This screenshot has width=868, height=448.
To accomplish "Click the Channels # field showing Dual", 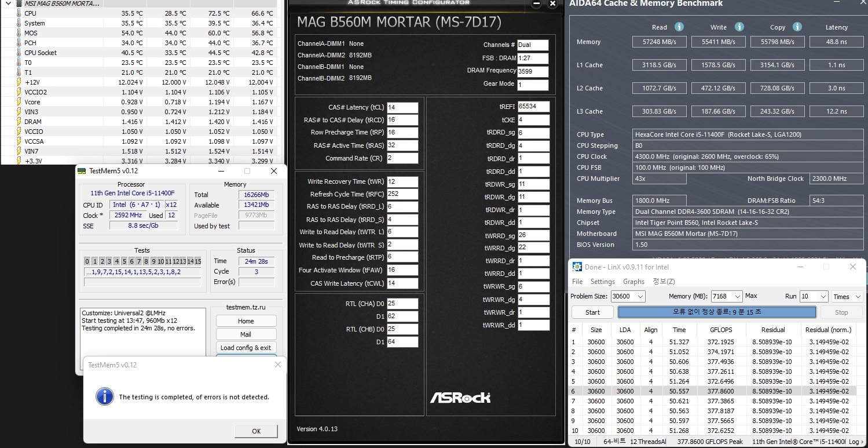I will point(533,45).
